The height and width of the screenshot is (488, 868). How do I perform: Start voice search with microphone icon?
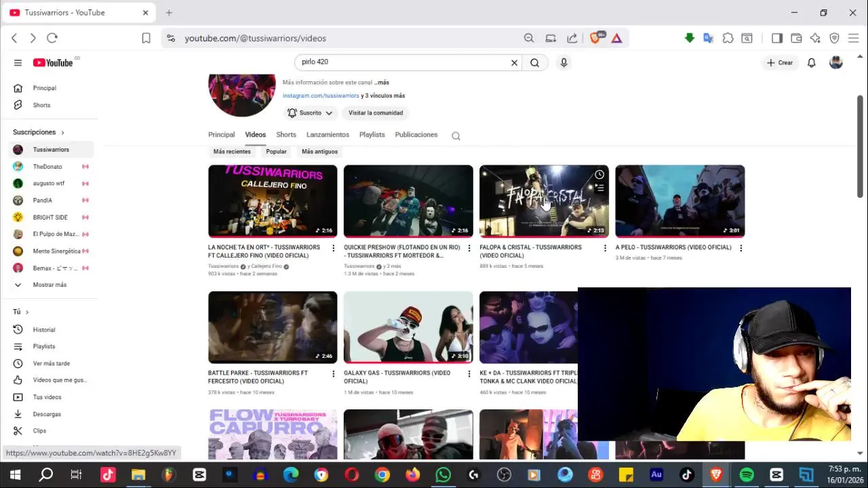(564, 62)
